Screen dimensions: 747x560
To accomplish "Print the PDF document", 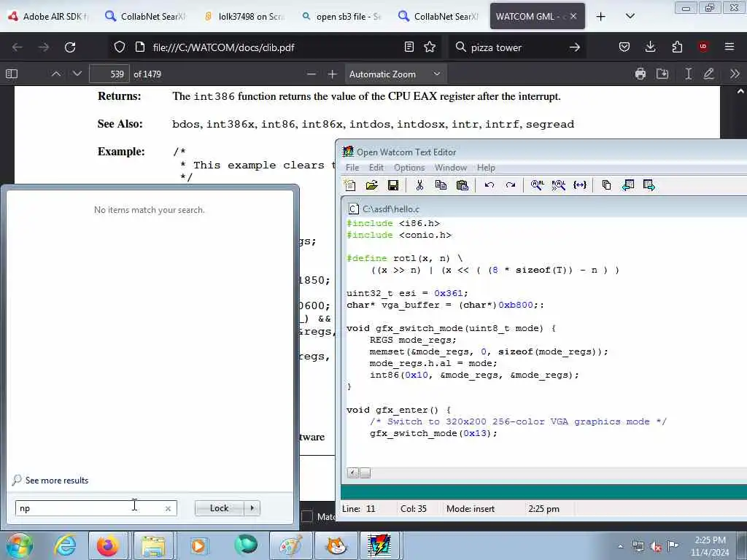I will [x=640, y=74].
